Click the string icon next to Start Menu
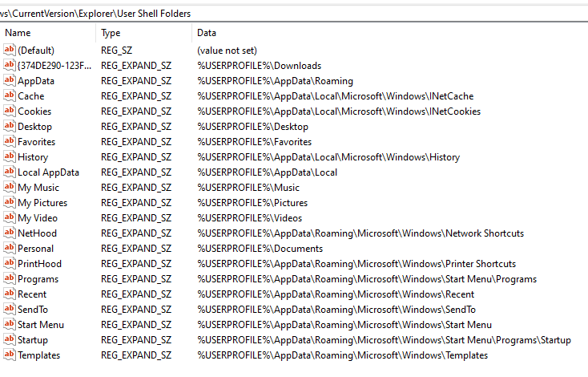Viewport: 588px width, 377px height. click(10, 324)
